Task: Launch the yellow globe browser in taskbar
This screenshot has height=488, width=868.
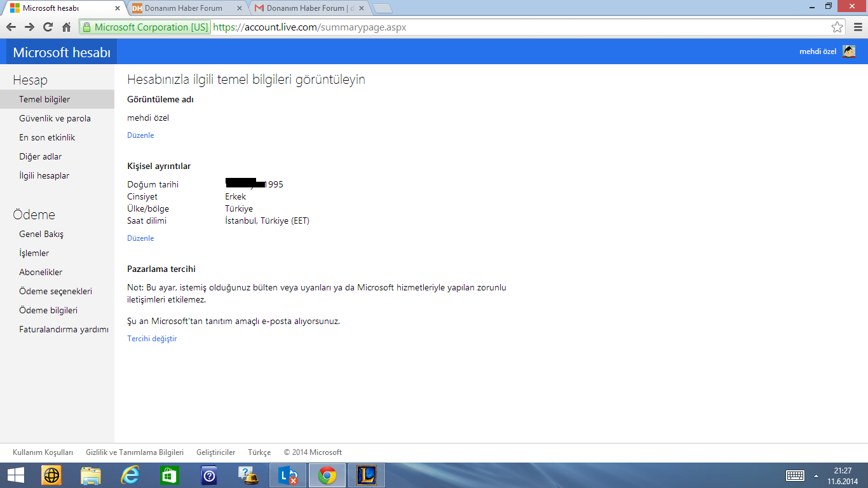Action: [x=51, y=475]
